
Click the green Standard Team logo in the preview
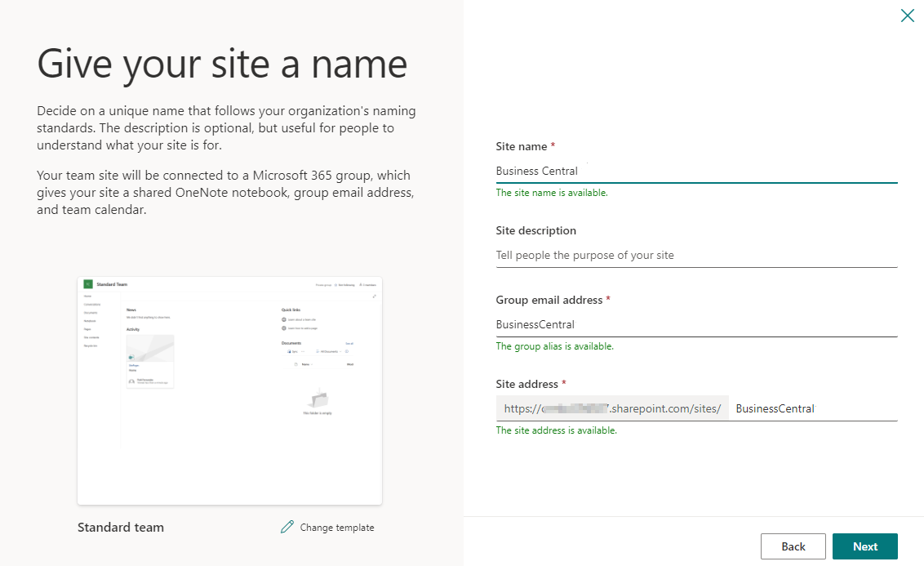click(x=88, y=284)
